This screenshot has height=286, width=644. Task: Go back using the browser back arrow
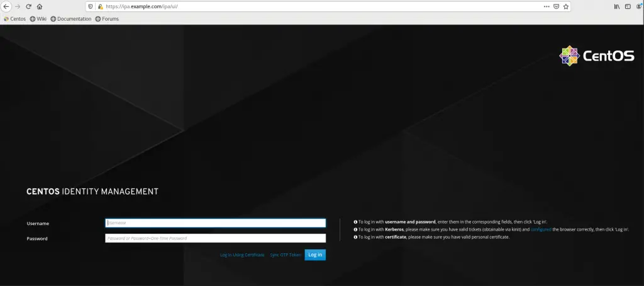[6, 6]
